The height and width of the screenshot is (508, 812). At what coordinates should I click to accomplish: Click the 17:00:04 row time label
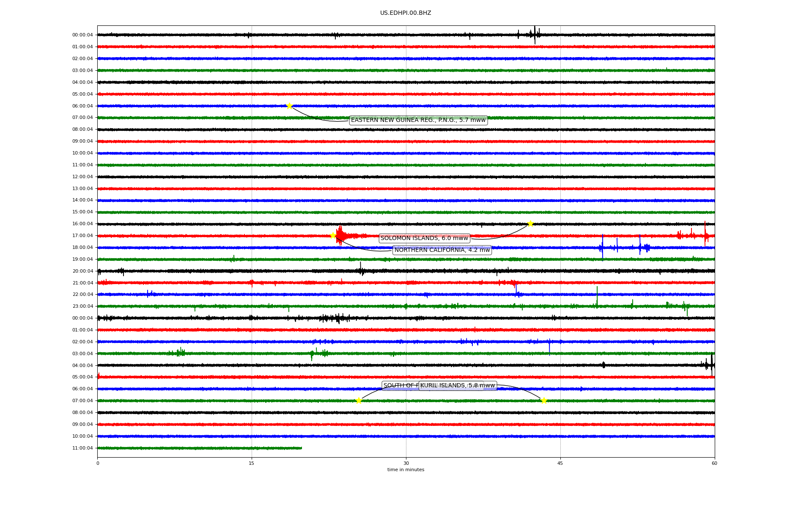82,236
